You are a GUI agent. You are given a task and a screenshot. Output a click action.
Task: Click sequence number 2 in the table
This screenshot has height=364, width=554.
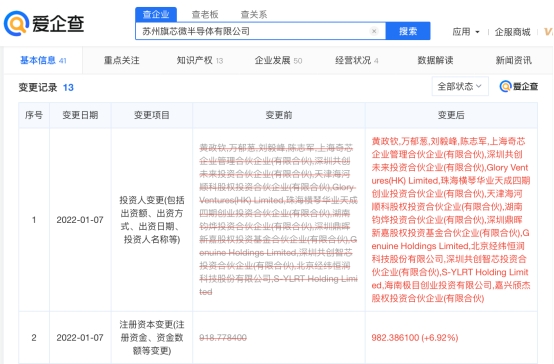tap(34, 337)
